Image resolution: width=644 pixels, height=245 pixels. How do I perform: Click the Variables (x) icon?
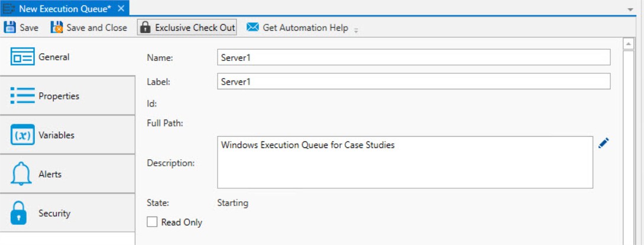pyautogui.click(x=22, y=135)
